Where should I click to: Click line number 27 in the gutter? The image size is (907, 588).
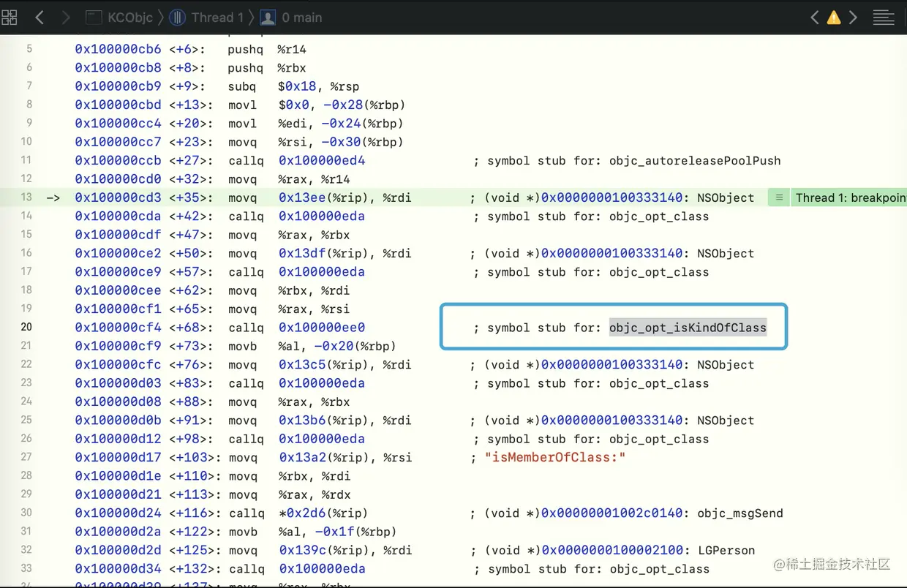pyautogui.click(x=26, y=457)
